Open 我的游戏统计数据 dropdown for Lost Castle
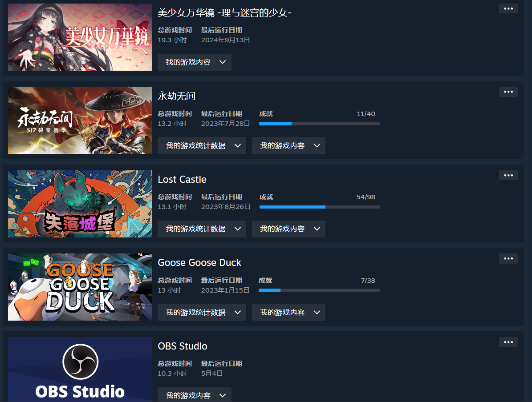This screenshot has width=532, height=402. [202, 229]
